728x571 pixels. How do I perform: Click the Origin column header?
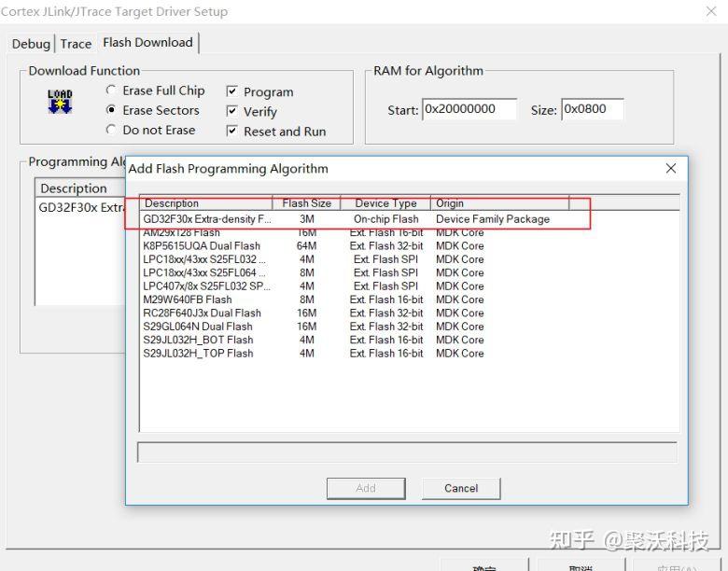tap(499, 202)
